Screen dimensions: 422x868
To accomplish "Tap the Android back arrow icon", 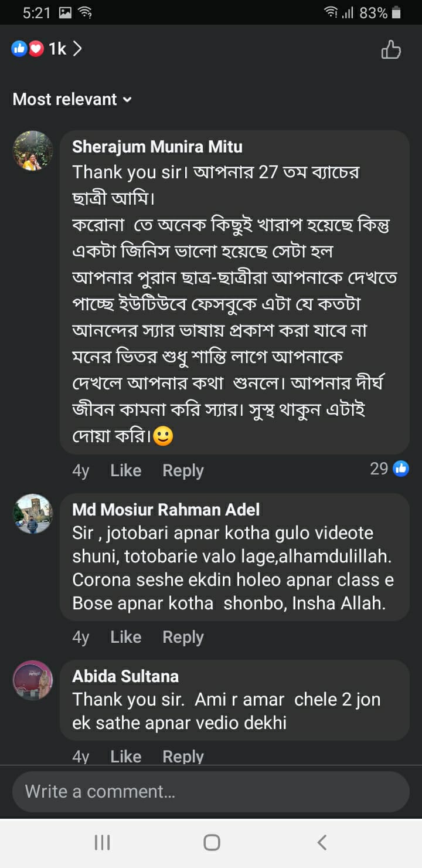I will click(x=321, y=843).
